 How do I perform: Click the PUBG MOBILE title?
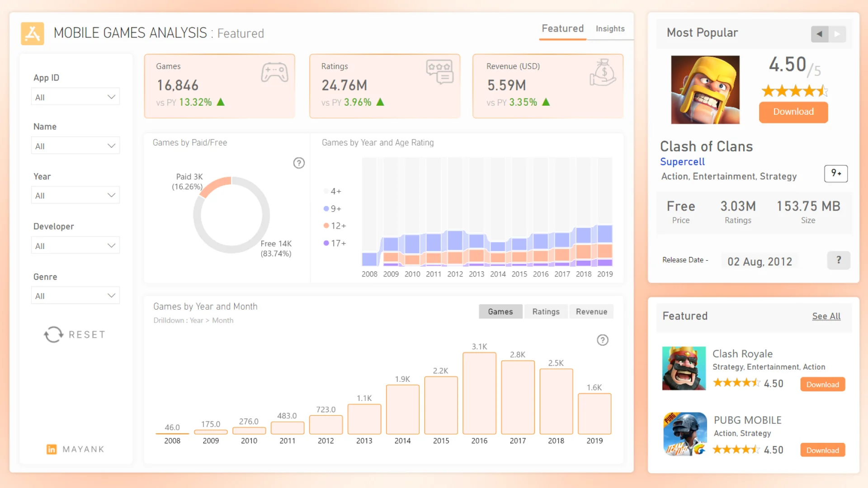coord(748,420)
